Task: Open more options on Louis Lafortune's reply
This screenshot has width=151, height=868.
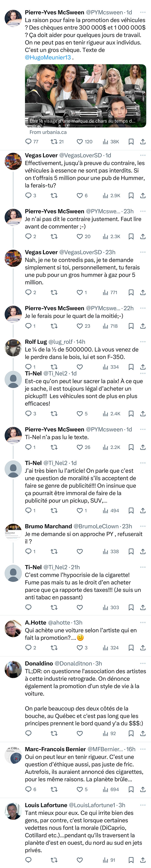Action: coord(143,805)
